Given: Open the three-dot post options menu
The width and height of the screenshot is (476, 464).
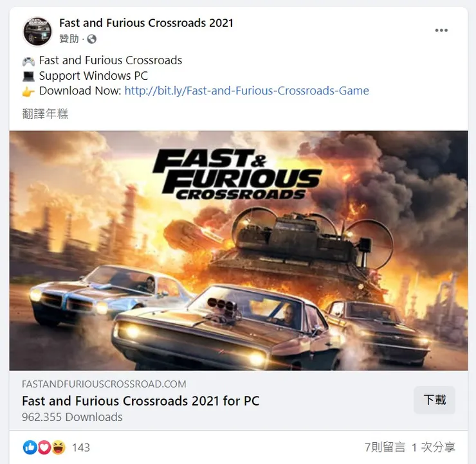Looking at the screenshot, I should (441, 30).
